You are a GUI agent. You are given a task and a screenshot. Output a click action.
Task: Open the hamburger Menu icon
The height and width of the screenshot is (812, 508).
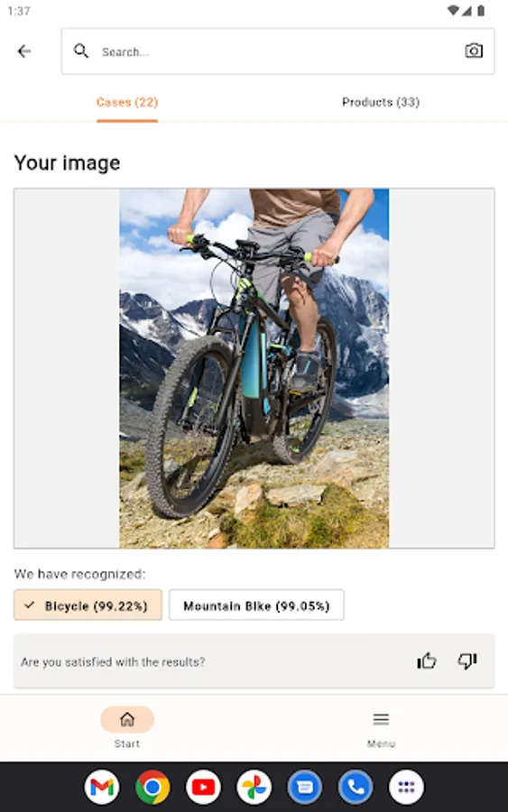[x=381, y=719]
